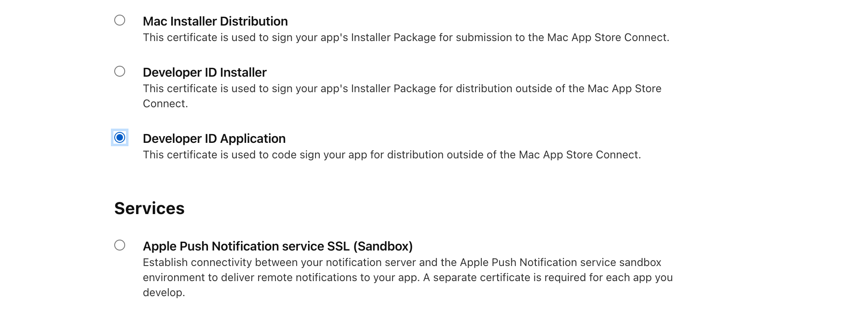Image resolution: width=868 pixels, height=310 pixels.
Task: Click the "Developer ID Installer" title label
Action: point(205,72)
